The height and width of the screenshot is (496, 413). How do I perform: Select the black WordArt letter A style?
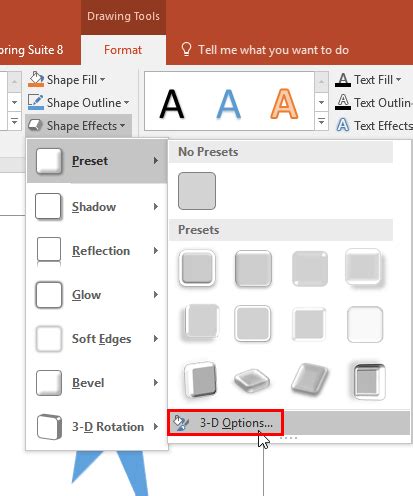pos(172,104)
